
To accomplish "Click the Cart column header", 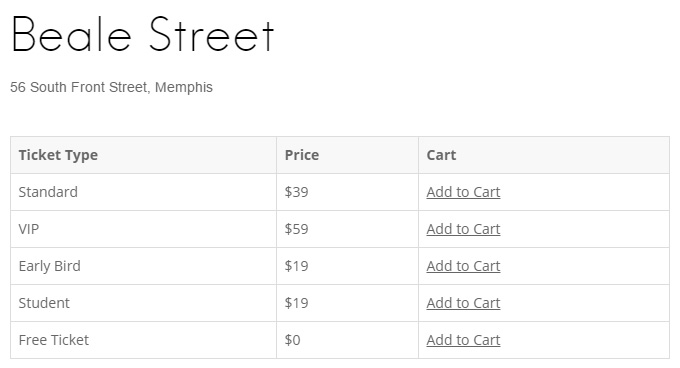I will pyautogui.click(x=441, y=155).
